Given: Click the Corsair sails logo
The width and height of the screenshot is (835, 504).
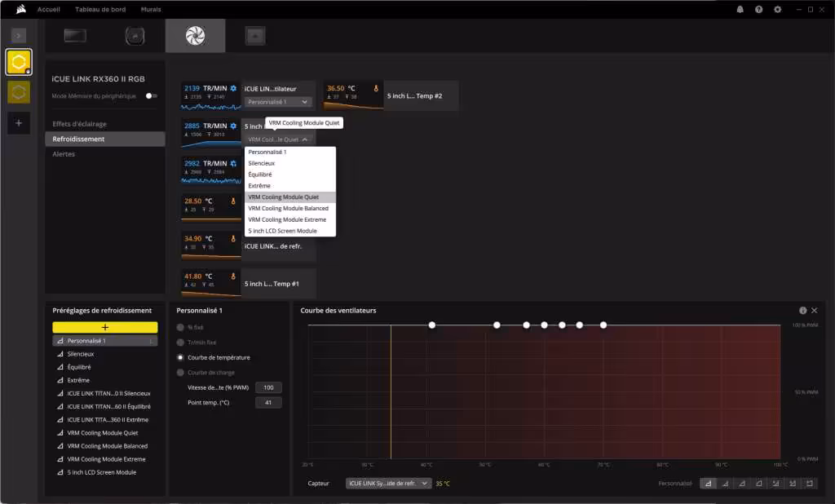Looking at the screenshot, I should point(20,9).
